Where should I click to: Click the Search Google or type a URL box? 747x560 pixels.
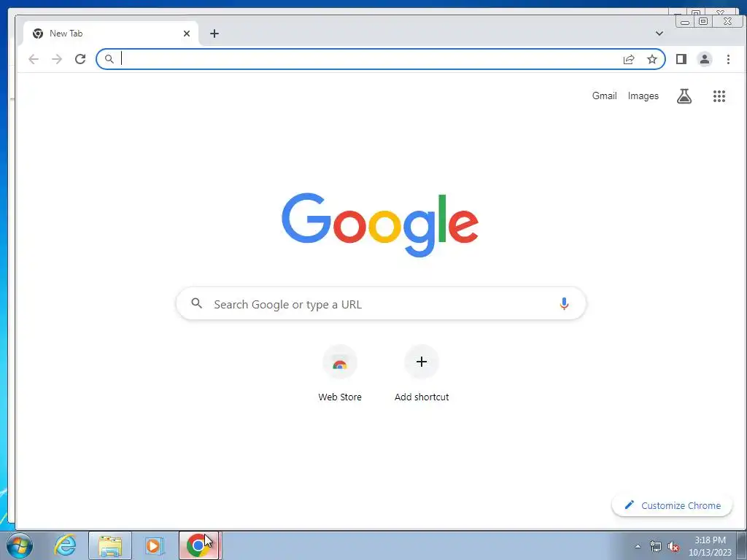[381, 304]
